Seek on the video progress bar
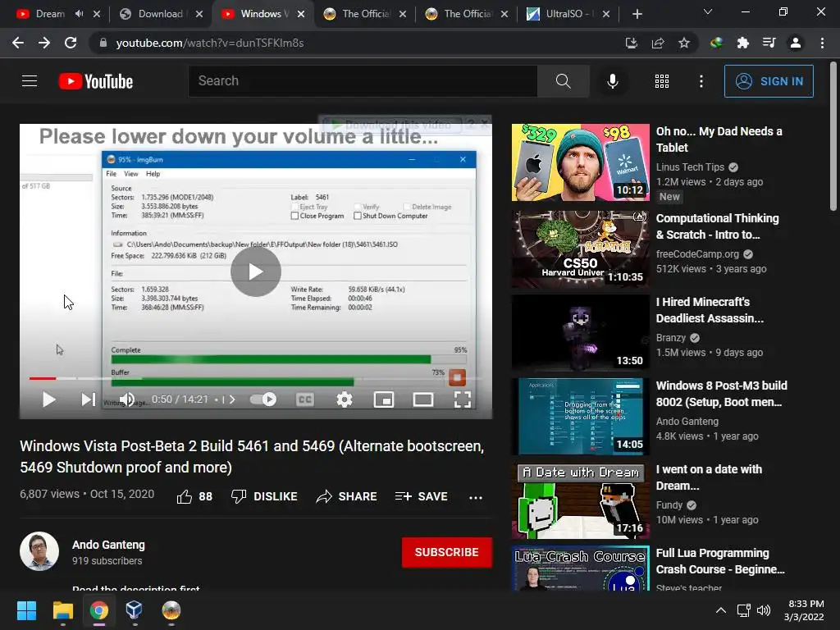840x630 pixels. coord(256,378)
